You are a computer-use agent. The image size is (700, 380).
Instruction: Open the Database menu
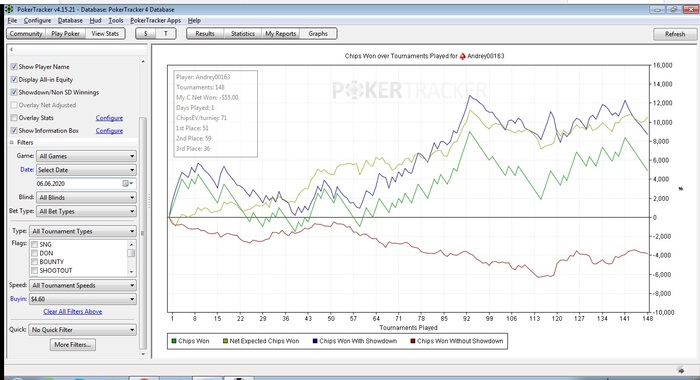pyautogui.click(x=70, y=21)
